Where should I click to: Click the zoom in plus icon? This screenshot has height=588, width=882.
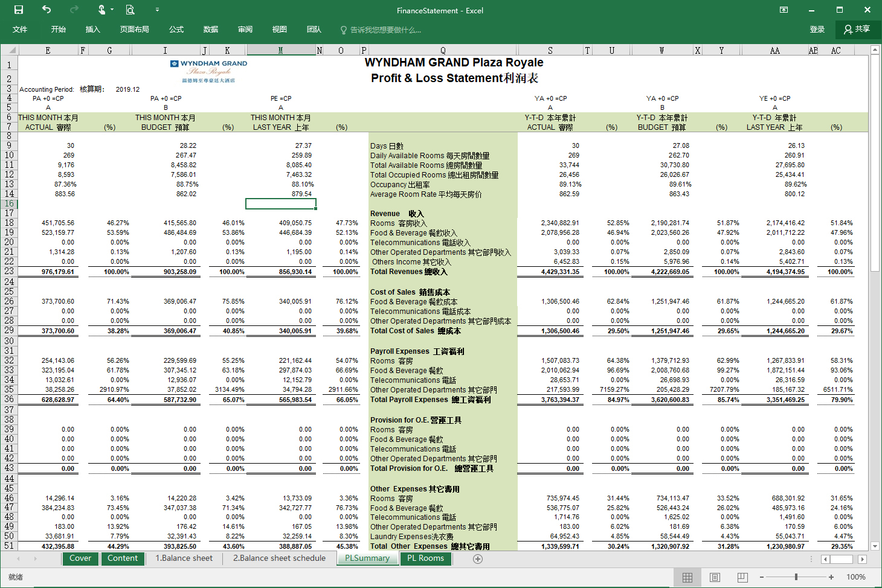point(831,577)
